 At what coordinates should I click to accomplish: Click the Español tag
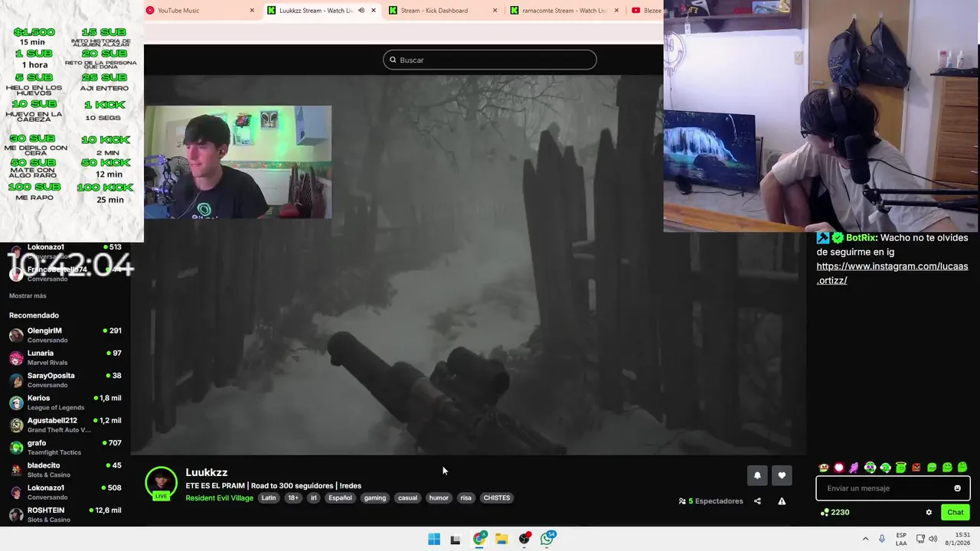point(340,498)
